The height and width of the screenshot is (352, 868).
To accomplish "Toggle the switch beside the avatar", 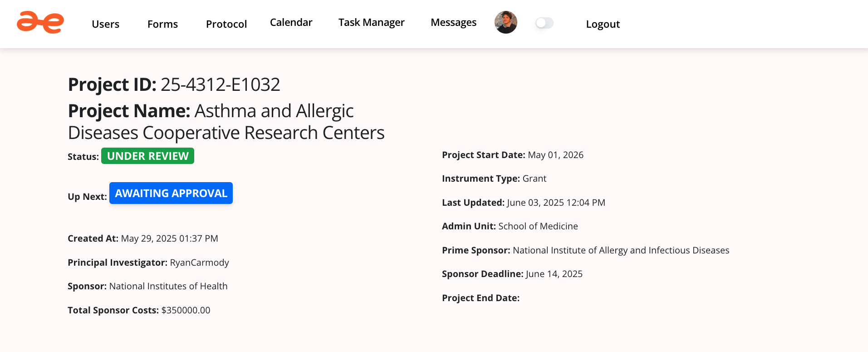I will point(544,23).
